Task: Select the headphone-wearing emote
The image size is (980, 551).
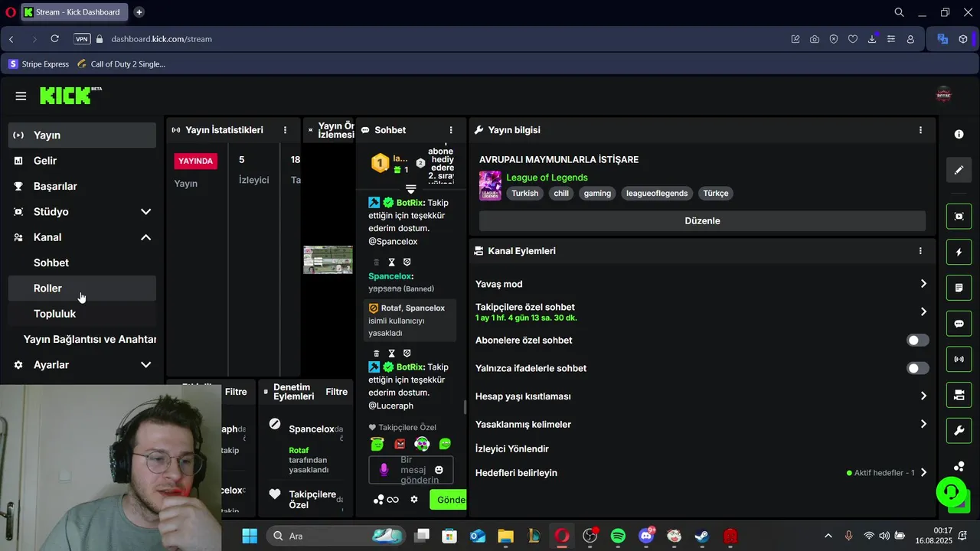Action: click(x=422, y=444)
